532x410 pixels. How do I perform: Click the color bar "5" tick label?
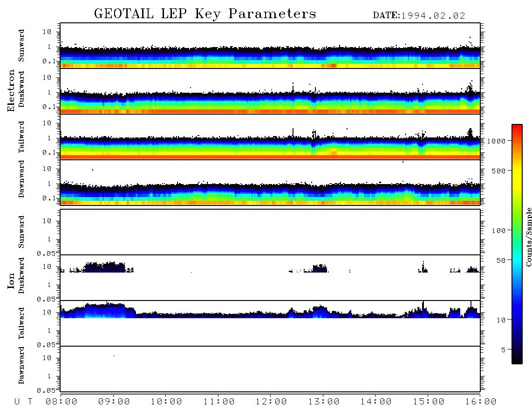[504, 350]
